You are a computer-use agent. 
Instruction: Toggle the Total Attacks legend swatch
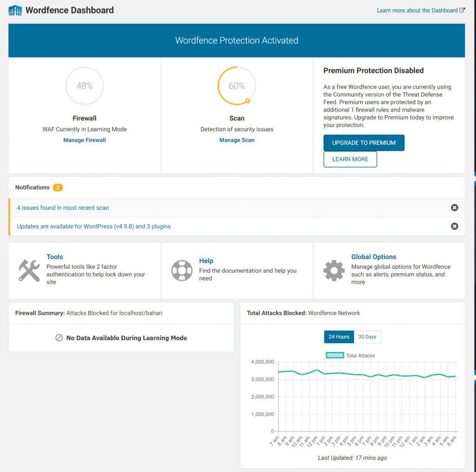(x=335, y=355)
